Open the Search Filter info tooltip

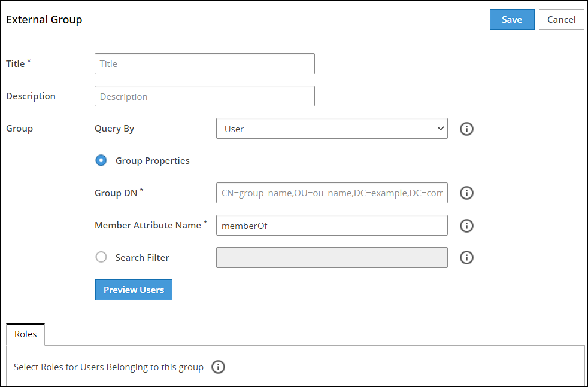click(466, 257)
